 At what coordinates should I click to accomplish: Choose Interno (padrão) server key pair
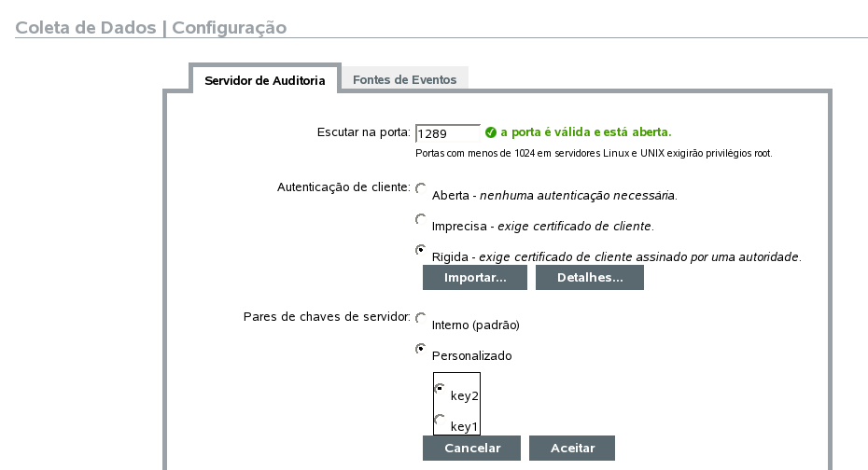tap(421, 318)
